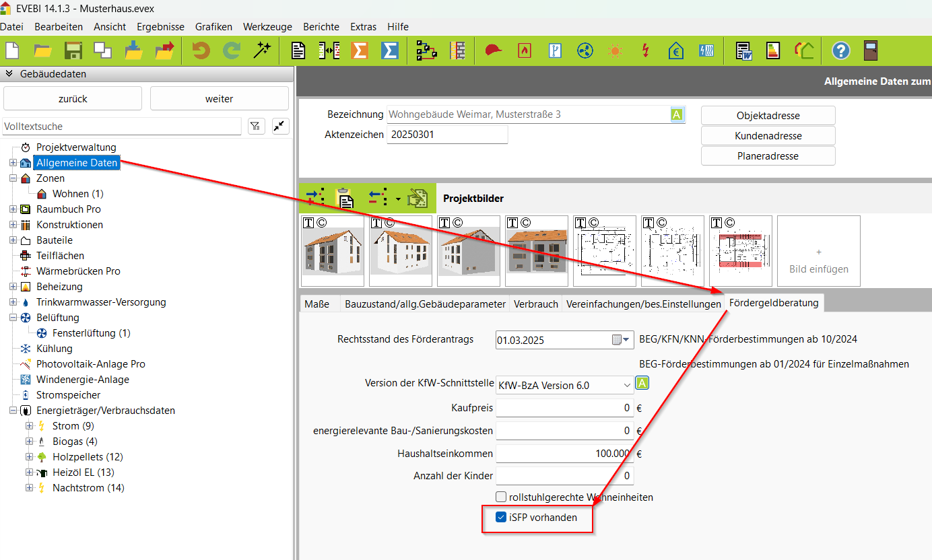Enable rollstuhlgerechte Wohneinheiten checkbox

501,497
